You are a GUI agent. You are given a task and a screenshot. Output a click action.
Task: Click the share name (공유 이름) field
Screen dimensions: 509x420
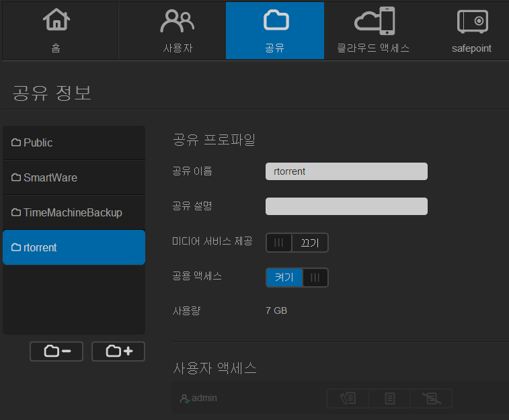click(x=346, y=171)
